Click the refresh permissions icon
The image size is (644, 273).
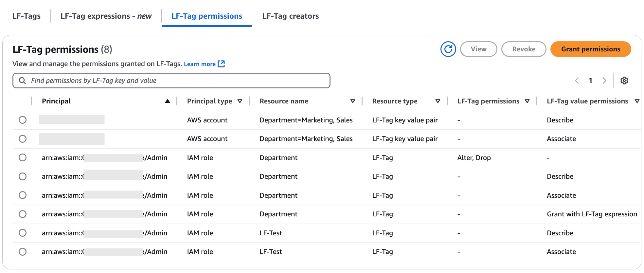[x=448, y=49]
